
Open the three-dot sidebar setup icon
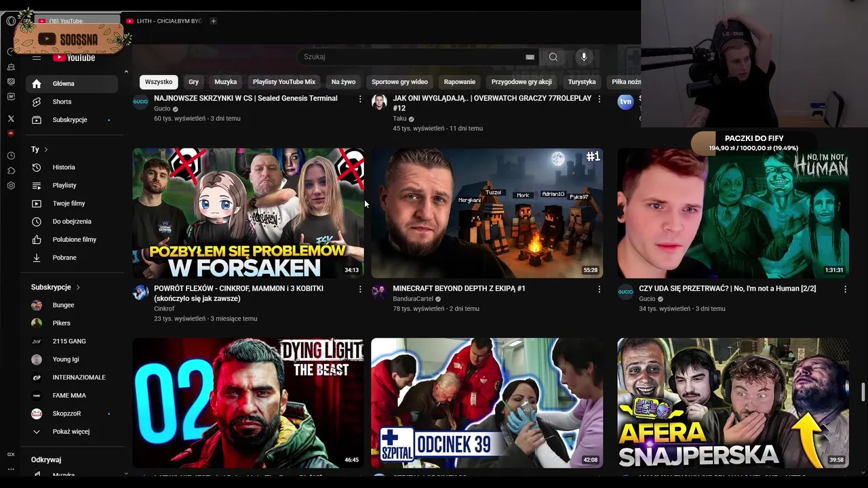[11, 469]
